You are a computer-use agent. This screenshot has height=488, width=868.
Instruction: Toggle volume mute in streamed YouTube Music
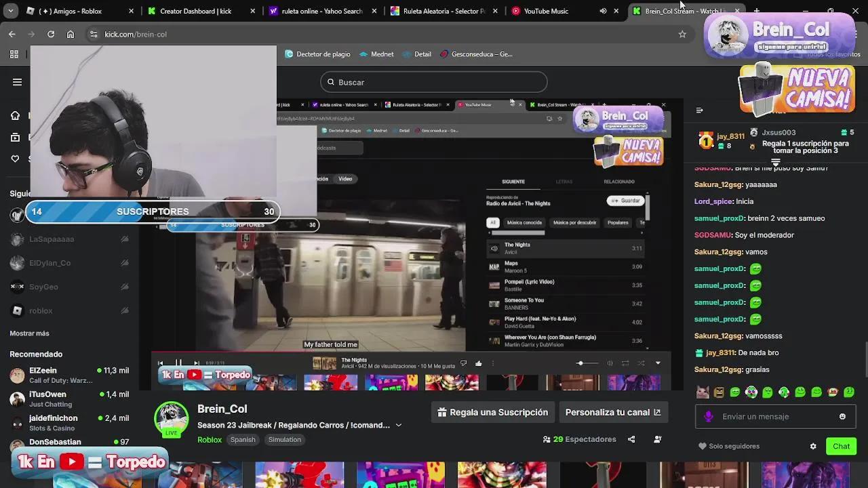click(610, 363)
